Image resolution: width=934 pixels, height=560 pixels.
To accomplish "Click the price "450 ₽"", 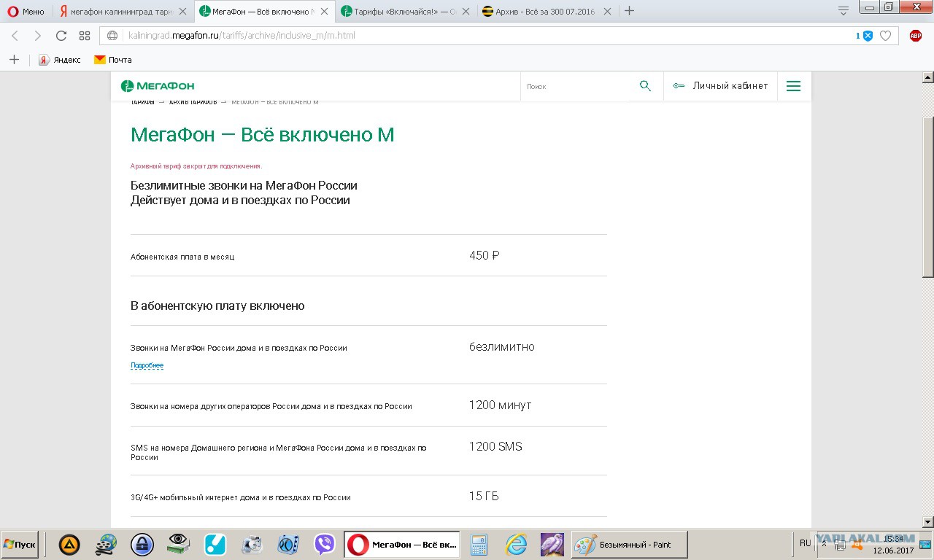I will pos(485,255).
